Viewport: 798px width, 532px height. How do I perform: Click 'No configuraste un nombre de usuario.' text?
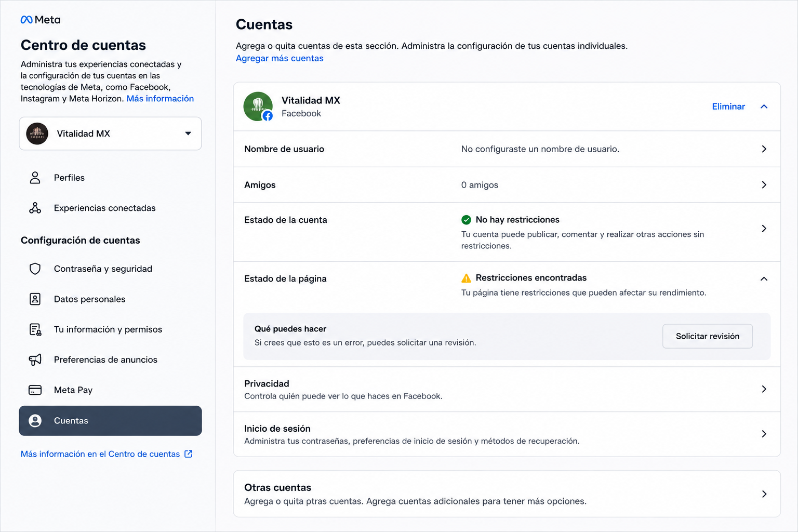[540, 149]
